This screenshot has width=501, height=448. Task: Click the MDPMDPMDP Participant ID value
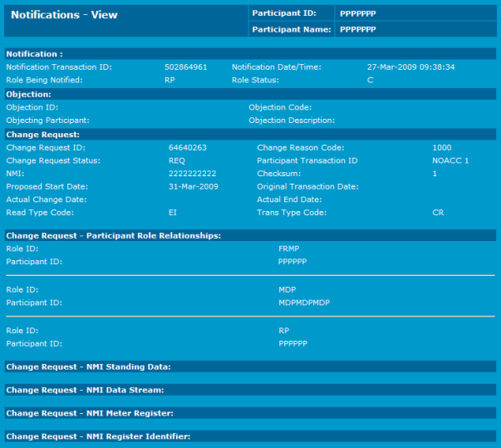click(304, 303)
